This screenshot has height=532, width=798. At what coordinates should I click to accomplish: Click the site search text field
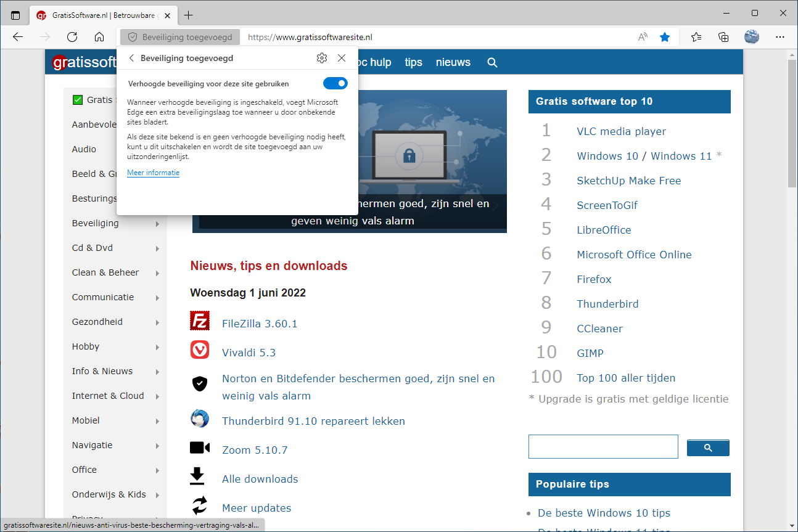(603, 447)
